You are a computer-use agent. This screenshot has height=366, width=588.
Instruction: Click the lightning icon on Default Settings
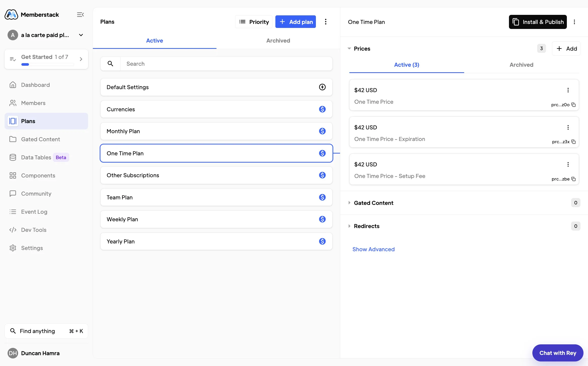click(322, 87)
